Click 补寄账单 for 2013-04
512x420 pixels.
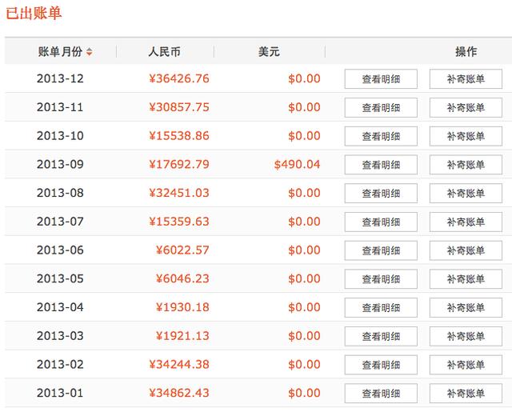[x=466, y=307]
